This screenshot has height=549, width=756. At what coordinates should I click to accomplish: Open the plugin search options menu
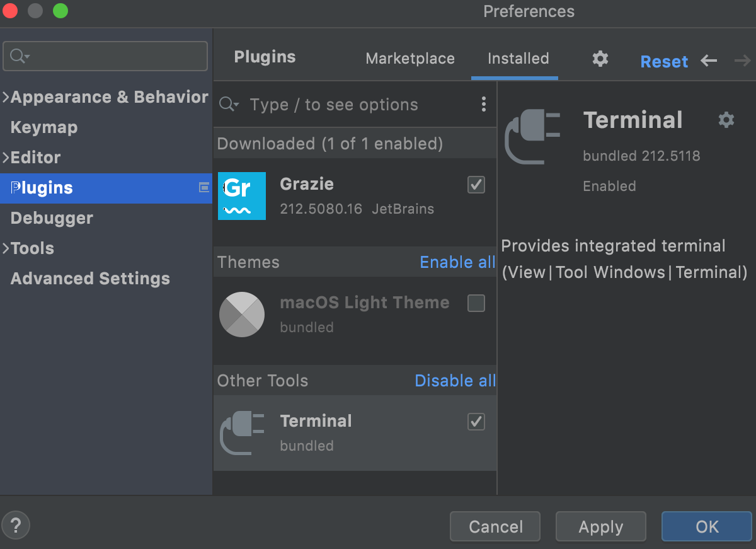tap(484, 104)
